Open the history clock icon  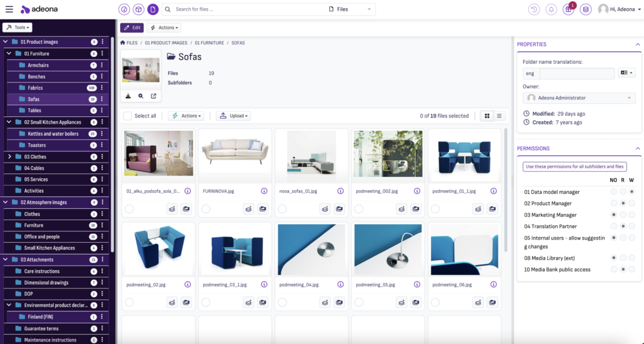coord(534,9)
